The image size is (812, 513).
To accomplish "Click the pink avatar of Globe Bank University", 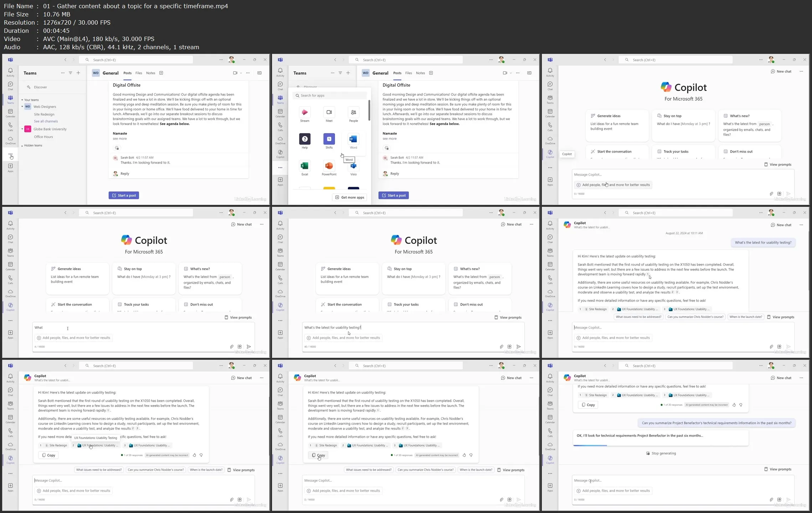I will pos(28,129).
